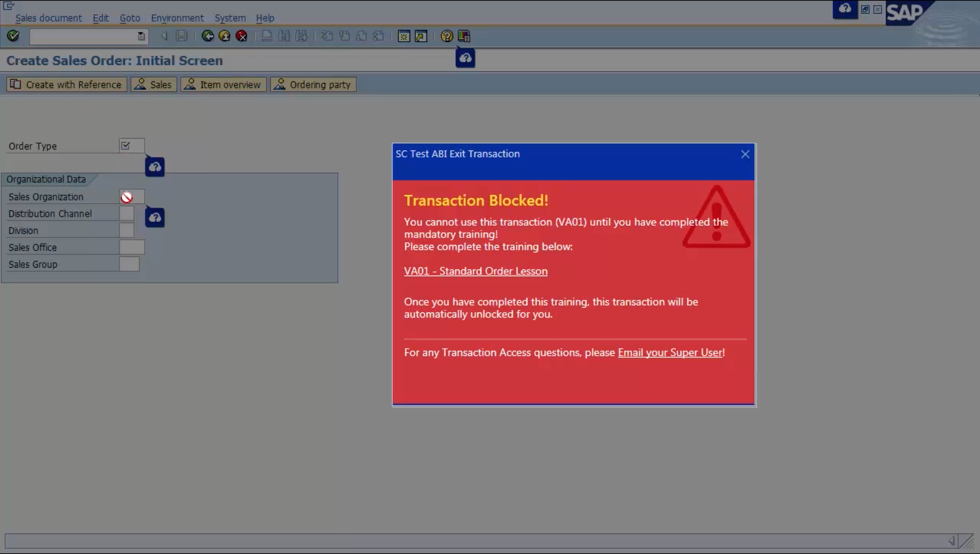
Task: Click the Email your Super User link
Action: click(x=670, y=353)
